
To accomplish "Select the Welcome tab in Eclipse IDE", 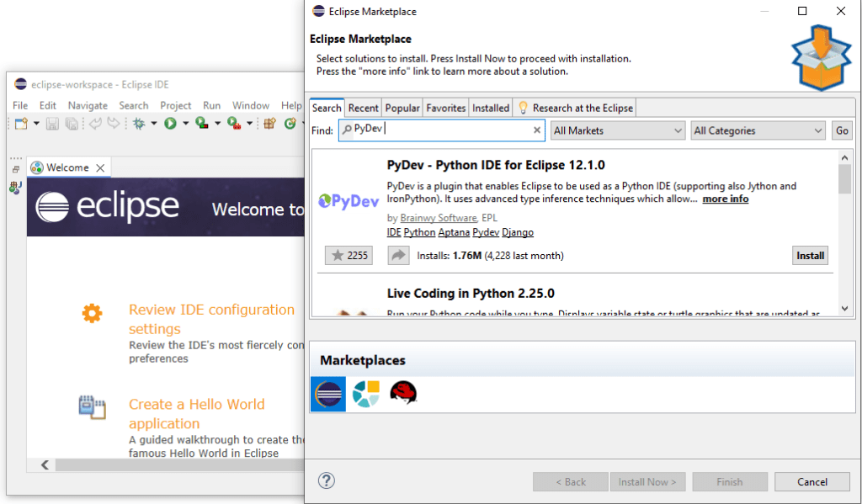I will pos(67,167).
